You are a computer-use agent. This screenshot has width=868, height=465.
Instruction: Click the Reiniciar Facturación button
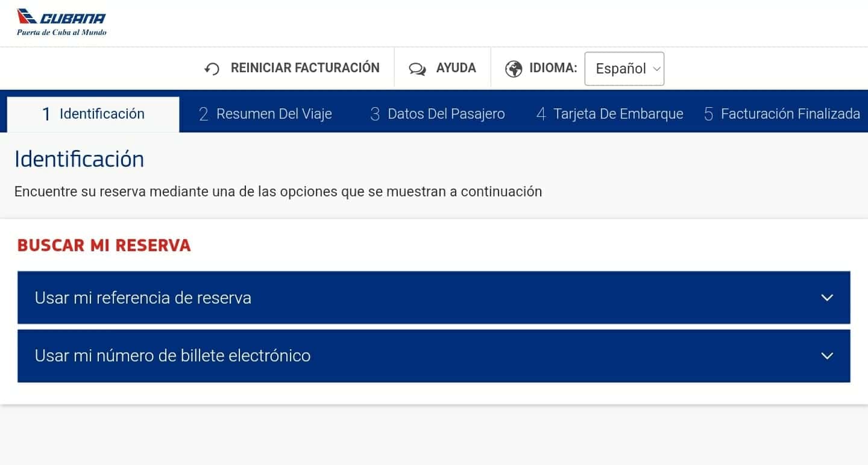[292, 68]
